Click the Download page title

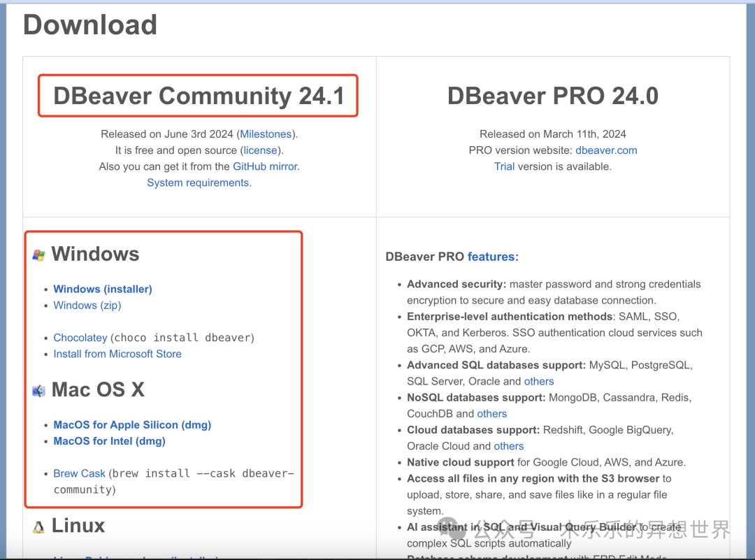coord(90,24)
